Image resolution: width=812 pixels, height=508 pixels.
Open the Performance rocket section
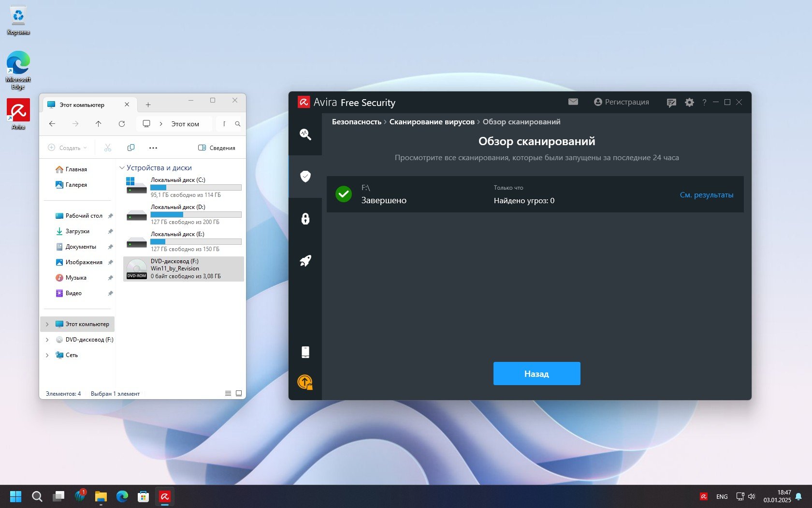point(305,261)
